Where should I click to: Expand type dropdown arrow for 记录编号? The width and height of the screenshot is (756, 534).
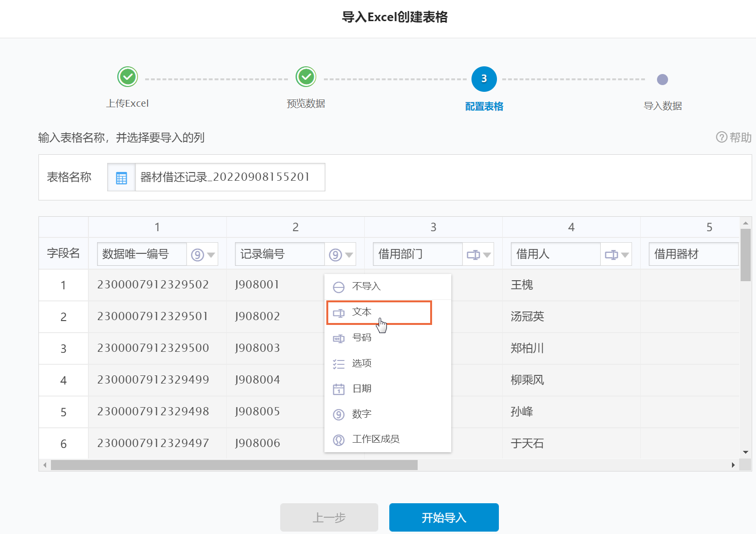pyautogui.click(x=349, y=255)
